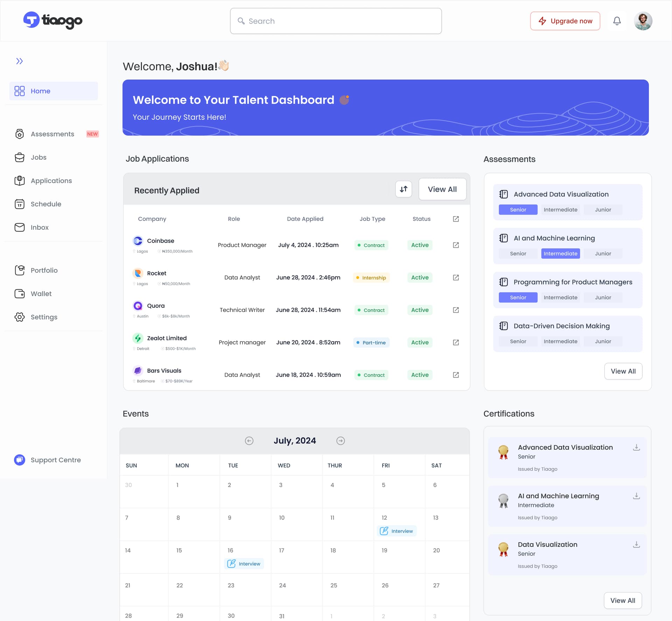672x621 pixels.
Task: Open the Coinbase application external link icon
Action: click(456, 245)
